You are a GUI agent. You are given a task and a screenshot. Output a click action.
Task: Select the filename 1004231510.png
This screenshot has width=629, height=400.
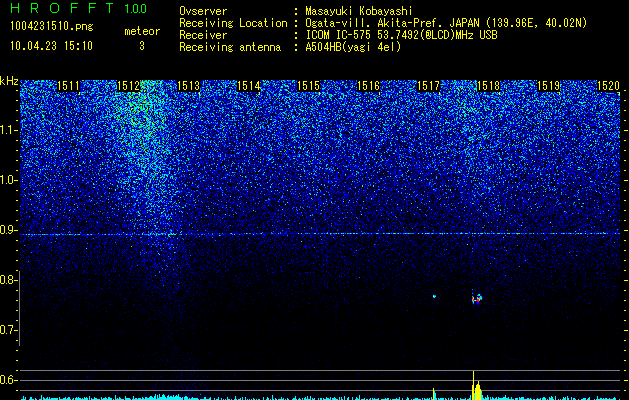[x=52, y=26]
